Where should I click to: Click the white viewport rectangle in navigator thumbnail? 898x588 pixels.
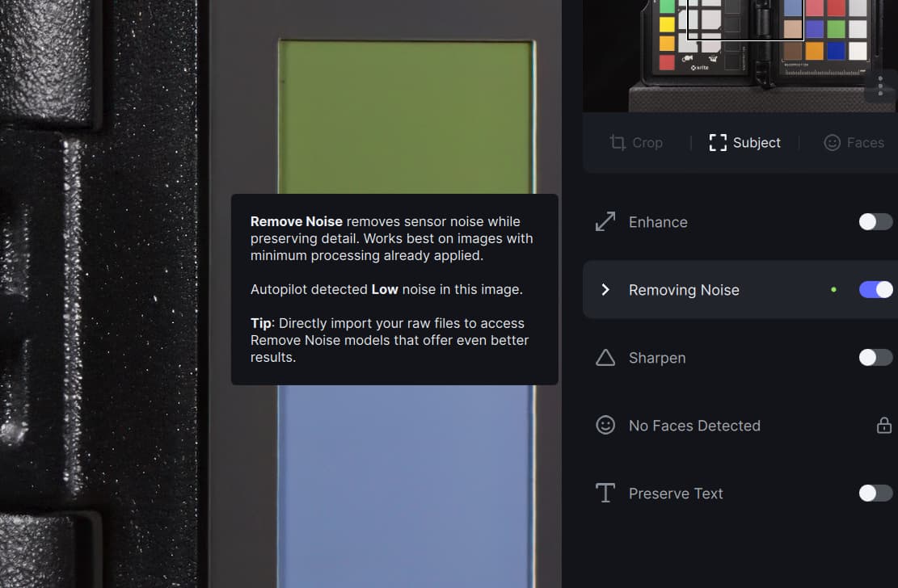(744, 19)
